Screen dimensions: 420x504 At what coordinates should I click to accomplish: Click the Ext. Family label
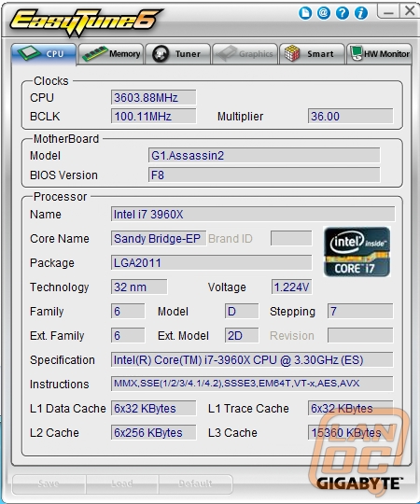[57, 336]
